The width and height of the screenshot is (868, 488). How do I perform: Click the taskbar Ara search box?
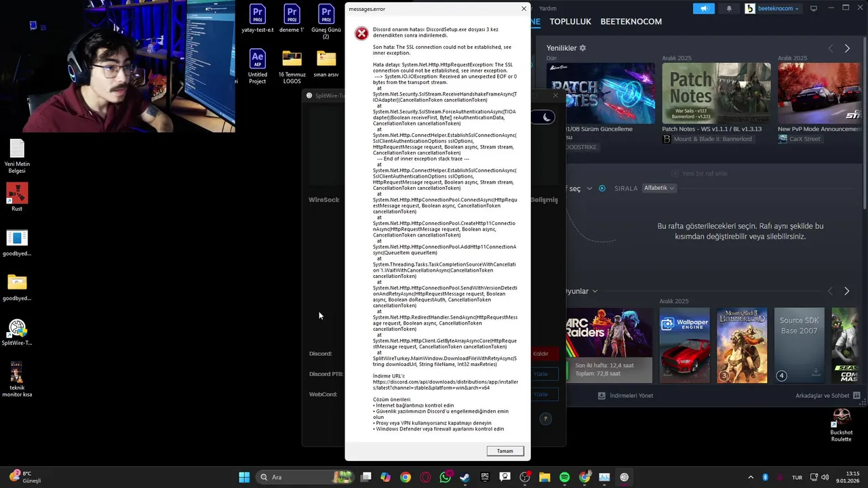tap(305, 477)
